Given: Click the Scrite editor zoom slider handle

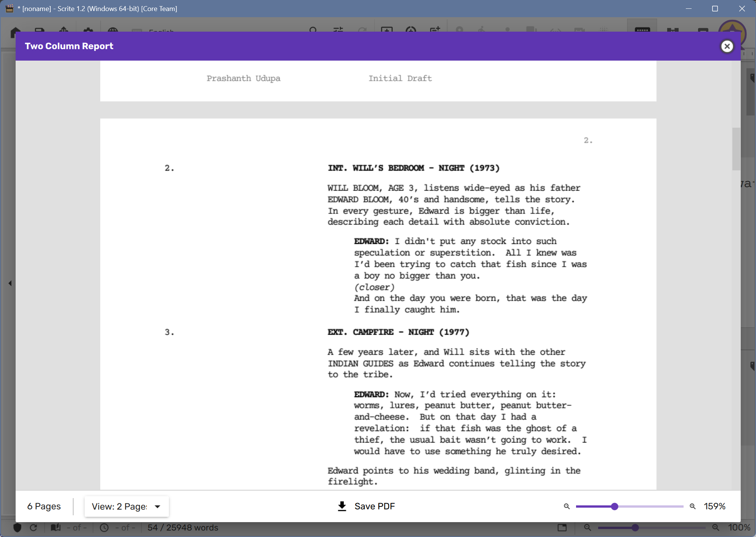Looking at the screenshot, I should pos(635,528).
